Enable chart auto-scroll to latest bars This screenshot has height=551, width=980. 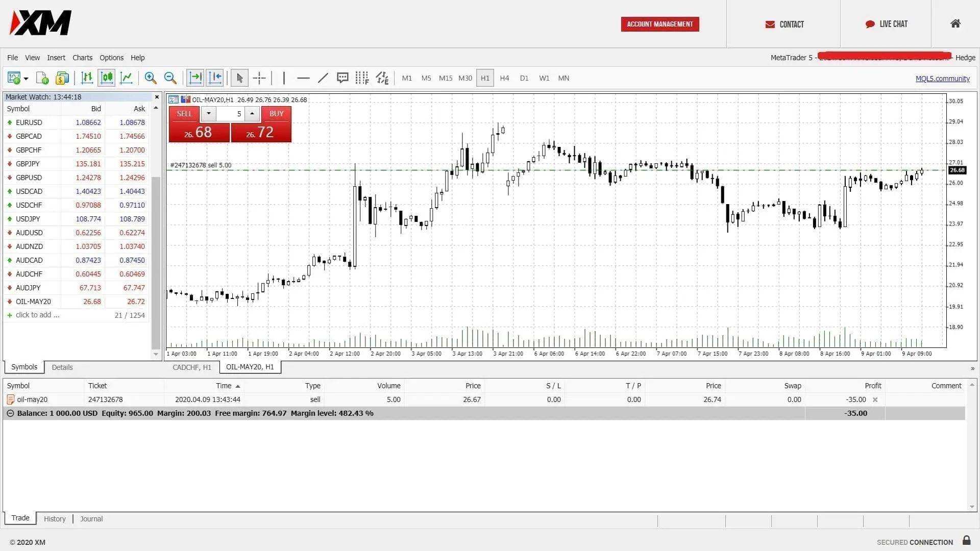[x=195, y=78]
